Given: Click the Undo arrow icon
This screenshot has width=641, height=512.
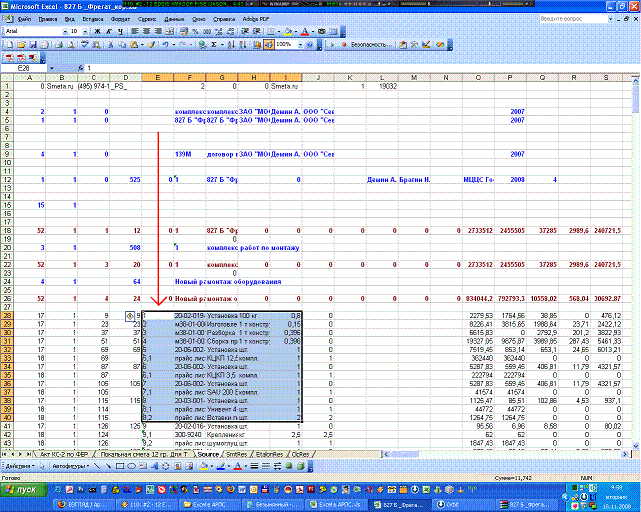Looking at the screenshot, I should point(165,45).
